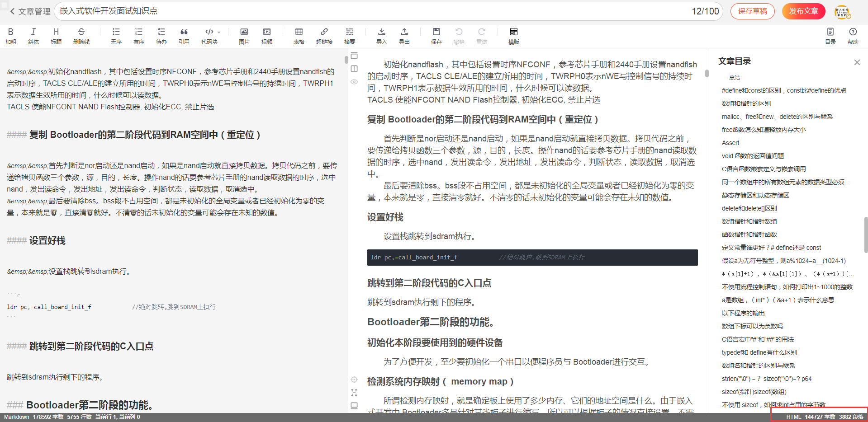The height and width of the screenshot is (422, 868).
Task: Redo last edit (重做)
Action: point(482,36)
